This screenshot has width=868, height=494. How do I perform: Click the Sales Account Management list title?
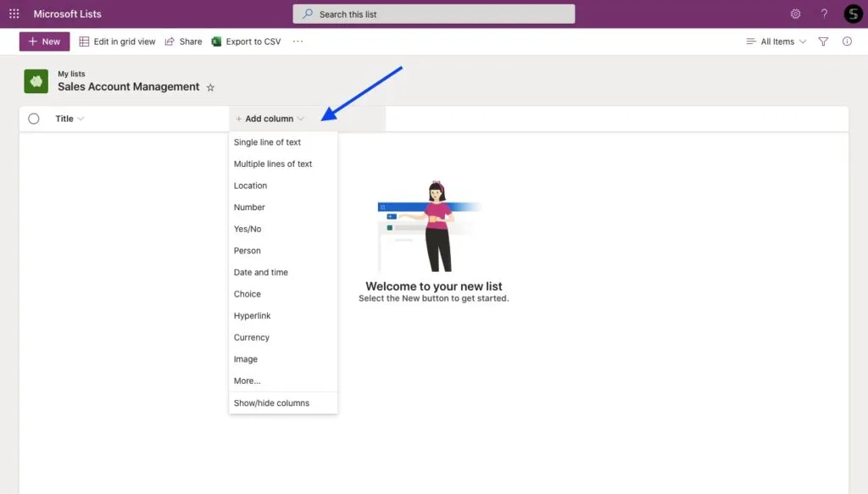tap(129, 86)
